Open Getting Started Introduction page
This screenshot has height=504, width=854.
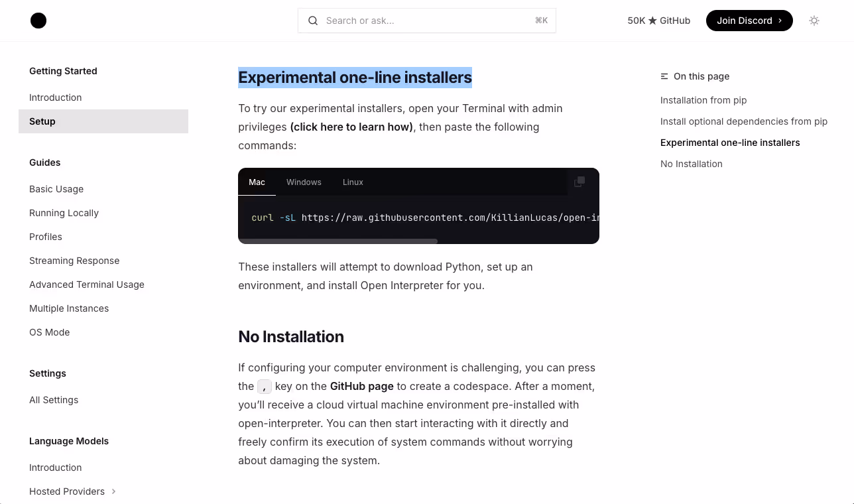[56, 97]
